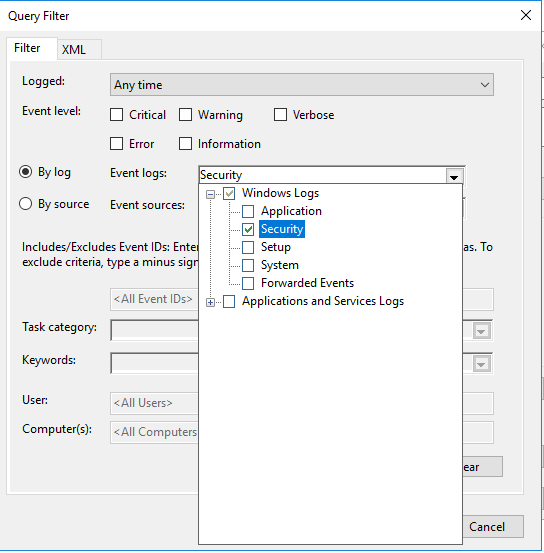544x553 pixels.
Task: Click the Cancel button
Action: 493,527
